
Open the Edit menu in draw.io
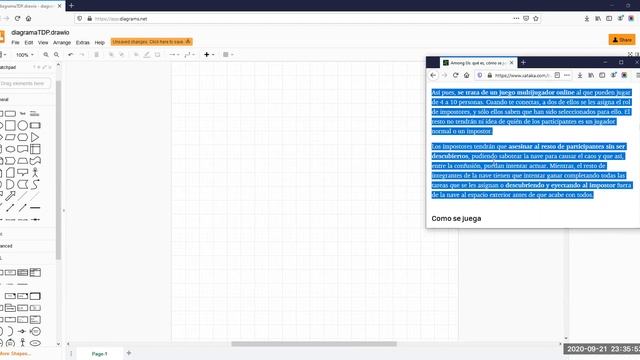coord(29,42)
